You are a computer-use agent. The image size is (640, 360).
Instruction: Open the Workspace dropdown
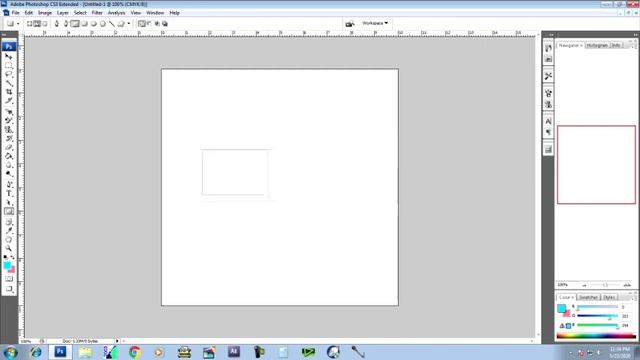(x=375, y=23)
